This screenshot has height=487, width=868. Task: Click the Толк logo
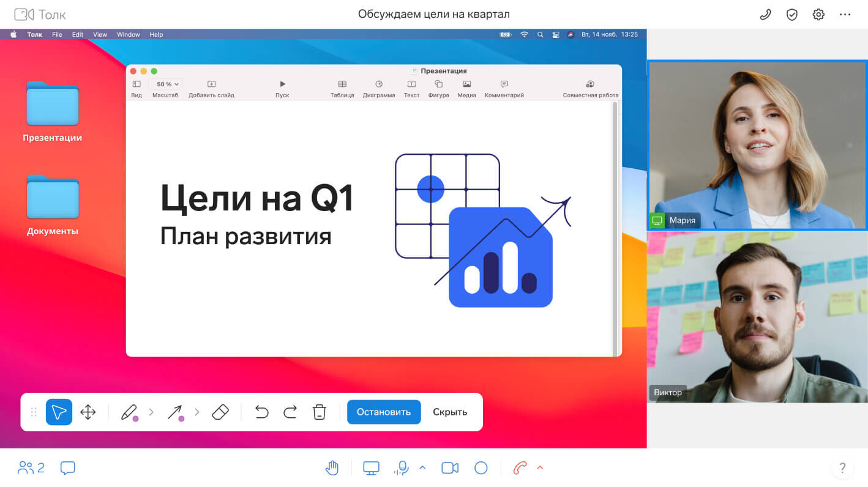pos(40,15)
